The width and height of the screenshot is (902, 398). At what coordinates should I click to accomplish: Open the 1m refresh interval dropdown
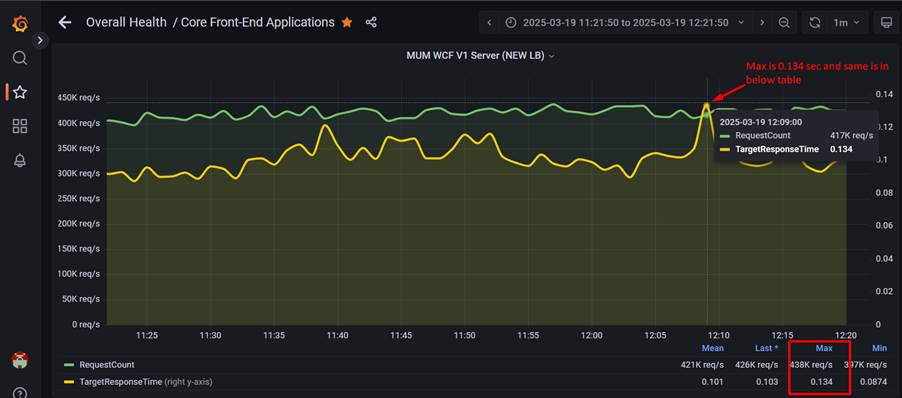(846, 22)
